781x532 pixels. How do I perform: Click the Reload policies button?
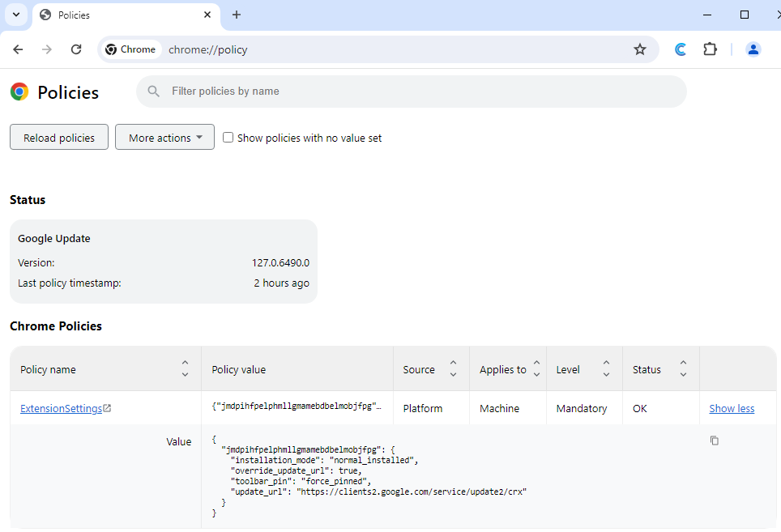click(59, 138)
